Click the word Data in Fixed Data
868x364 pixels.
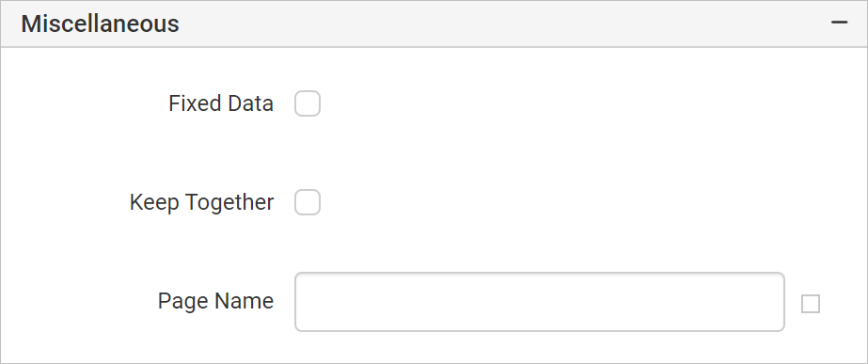coord(247,103)
